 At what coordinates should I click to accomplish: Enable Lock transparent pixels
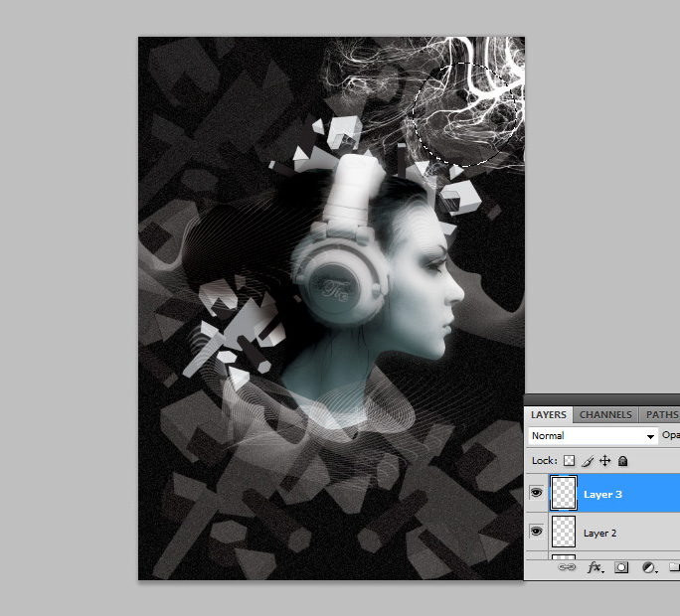pyautogui.click(x=570, y=461)
